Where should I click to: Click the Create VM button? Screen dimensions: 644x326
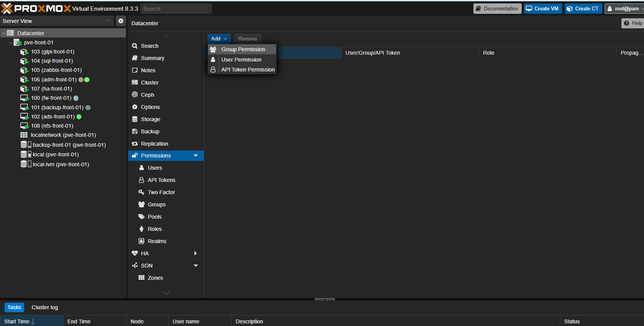[542, 9]
